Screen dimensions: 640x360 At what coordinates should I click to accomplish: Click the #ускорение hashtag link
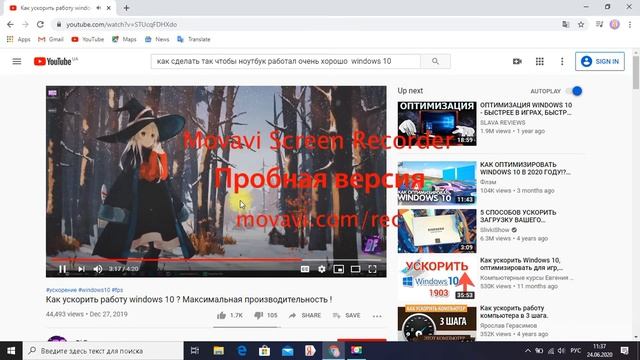click(61, 290)
